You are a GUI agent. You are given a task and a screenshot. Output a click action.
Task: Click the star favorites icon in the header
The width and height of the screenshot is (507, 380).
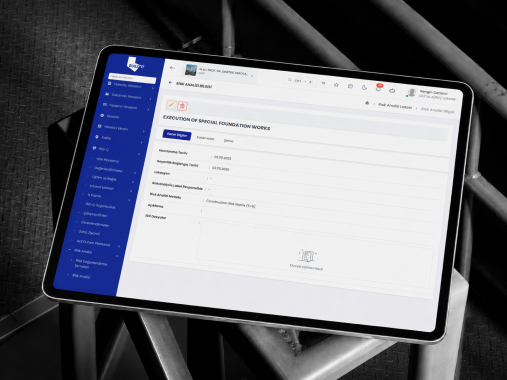pos(336,85)
